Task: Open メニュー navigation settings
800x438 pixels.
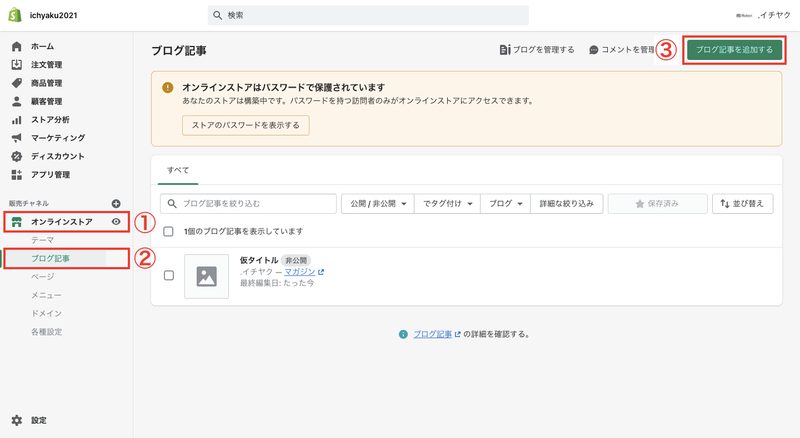Action: 46,295
